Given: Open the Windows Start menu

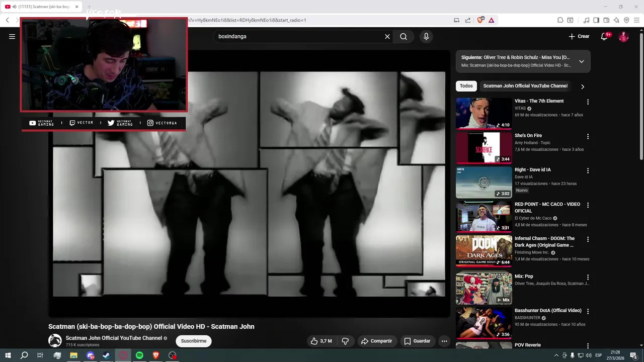Looking at the screenshot, I should click(8, 355).
